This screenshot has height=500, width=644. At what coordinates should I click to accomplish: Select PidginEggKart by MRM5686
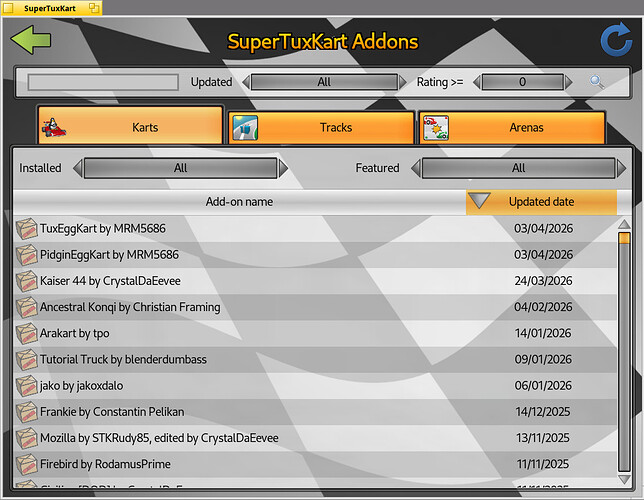pyautogui.click(x=315, y=255)
